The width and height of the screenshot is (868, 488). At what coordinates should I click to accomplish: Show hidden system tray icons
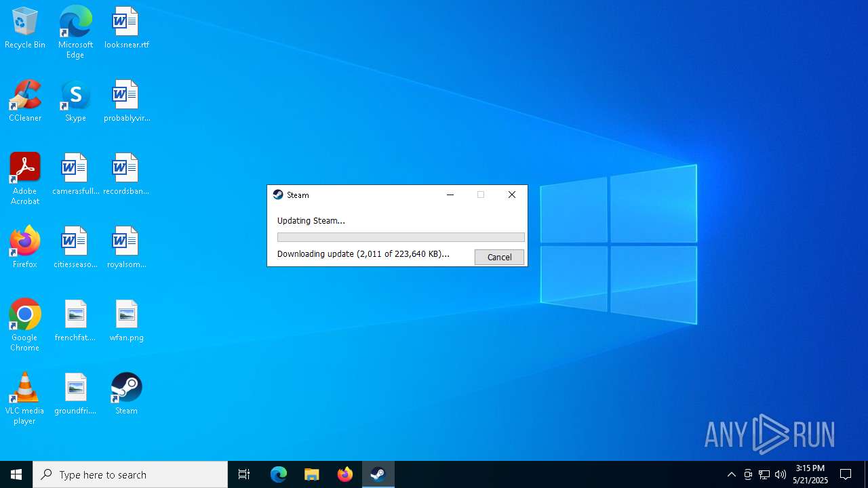pos(731,474)
